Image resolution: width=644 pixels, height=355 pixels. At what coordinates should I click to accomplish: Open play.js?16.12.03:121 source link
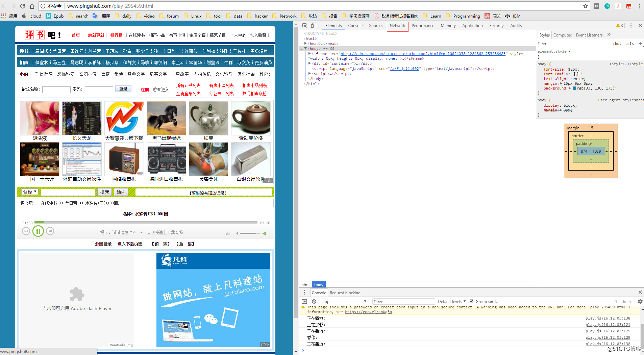point(608,325)
